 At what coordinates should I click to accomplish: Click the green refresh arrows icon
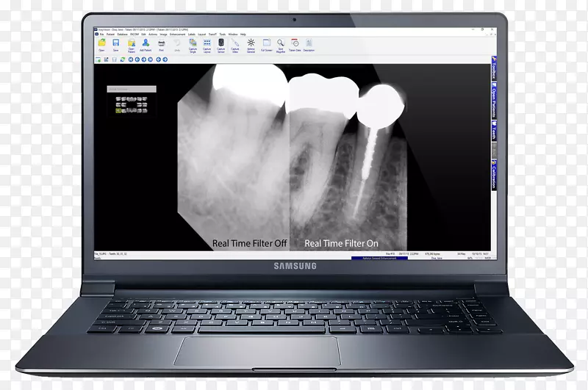click(123, 59)
